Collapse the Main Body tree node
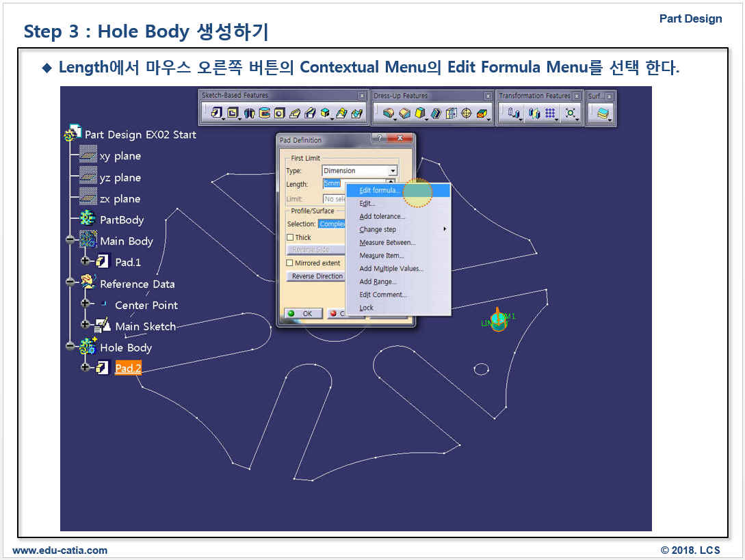The height and width of the screenshot is (560, 745). [x=70, y=241]
